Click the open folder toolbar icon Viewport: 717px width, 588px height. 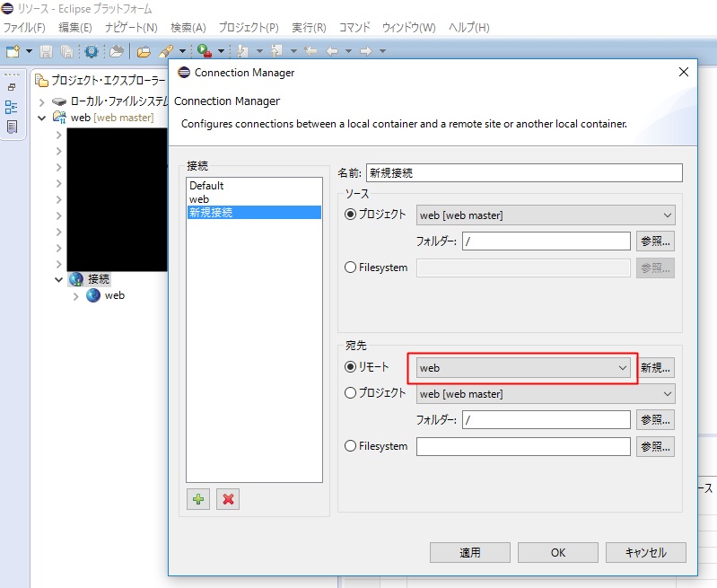coord(143,51)
